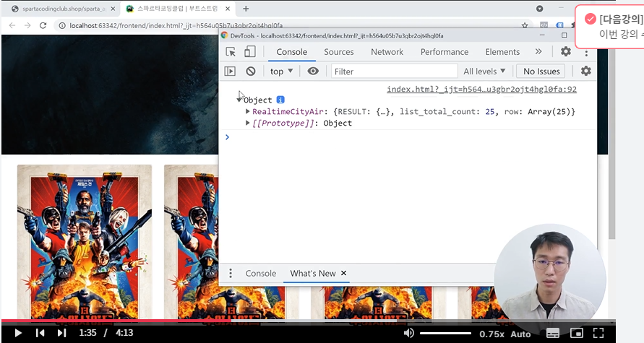The height and width of the screenshot is (343, 644).
Task: Mute the video speaker icon
Action: [x=408, y=333]
